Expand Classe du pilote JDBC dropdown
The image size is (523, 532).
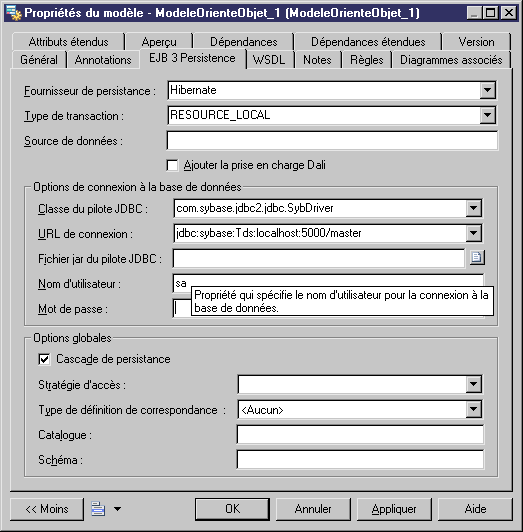[x=474, y=208]
